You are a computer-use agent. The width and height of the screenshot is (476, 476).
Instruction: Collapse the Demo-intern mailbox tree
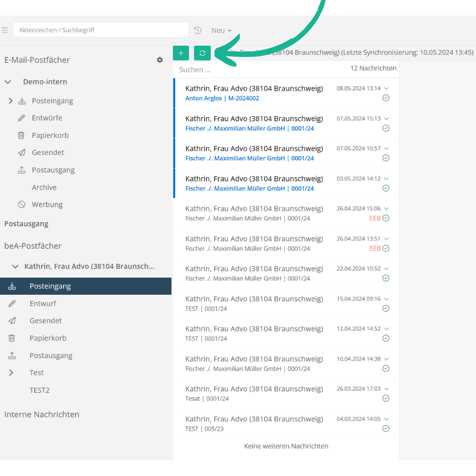pyautogui.click(x=8, y=82)
